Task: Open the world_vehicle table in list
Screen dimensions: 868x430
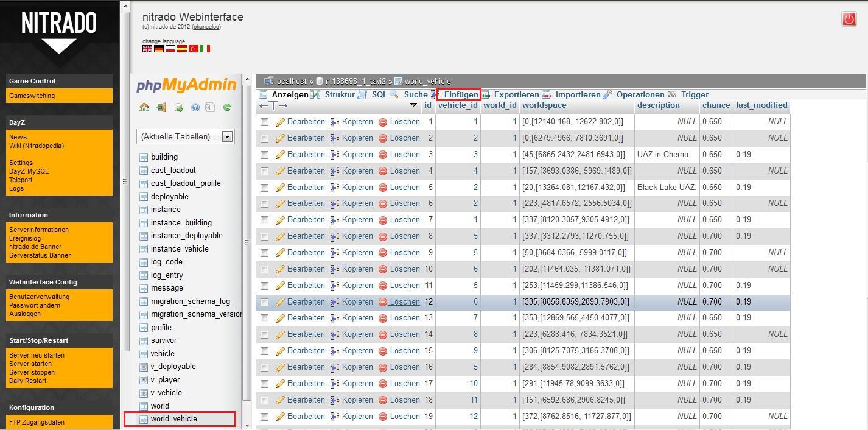Action: [x=174, y=418]
